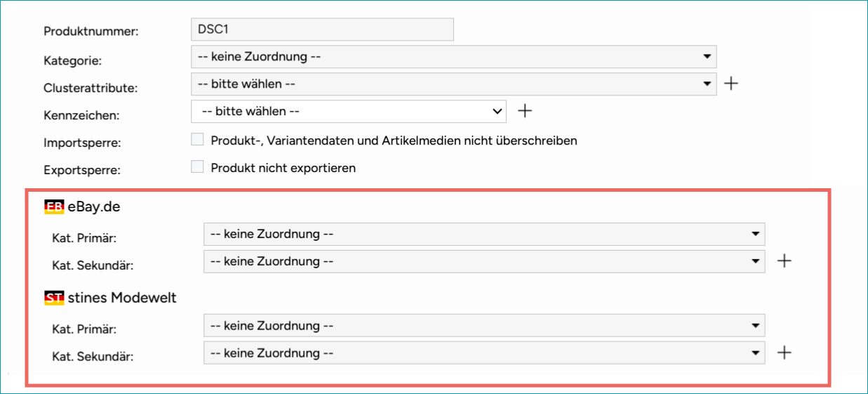Screen dimensions: 868x394
Task: Click the 'Produkt nicht exportieren' text
Action: point(283,168)
